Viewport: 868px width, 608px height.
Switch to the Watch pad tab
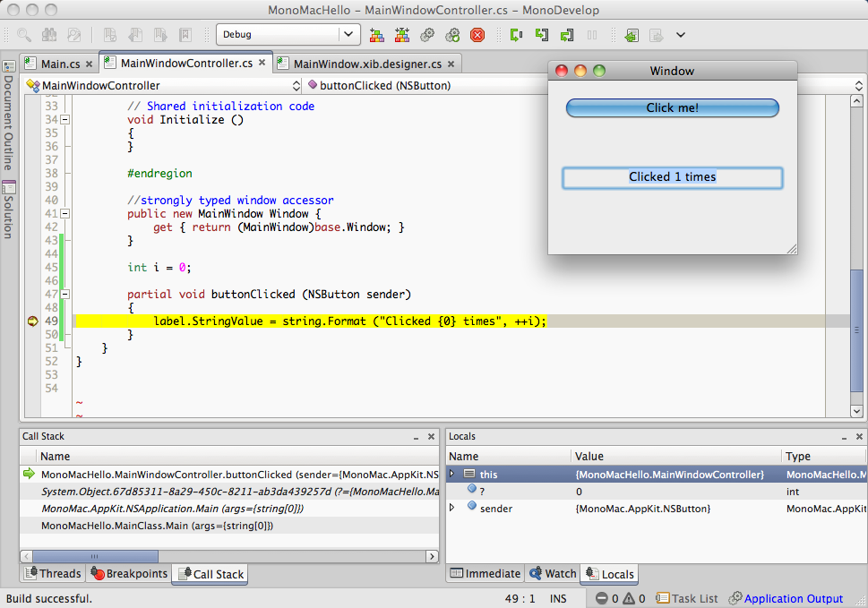[x=553, y=574]
